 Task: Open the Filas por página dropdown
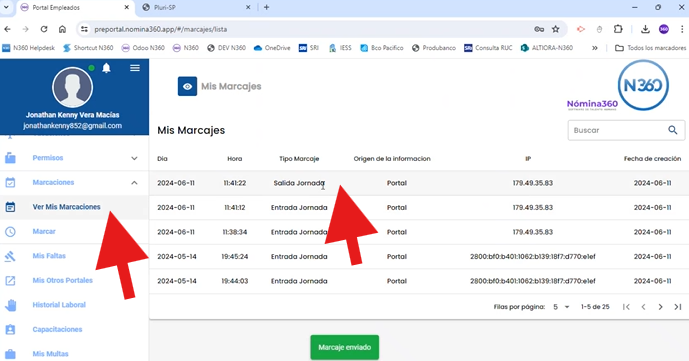click(561, 307)
